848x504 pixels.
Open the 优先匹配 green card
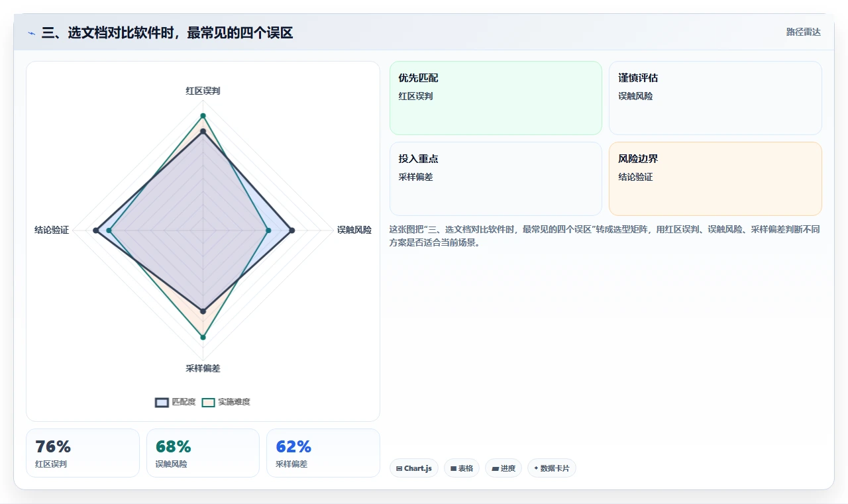pyautogui.click(x=496, y=98)
